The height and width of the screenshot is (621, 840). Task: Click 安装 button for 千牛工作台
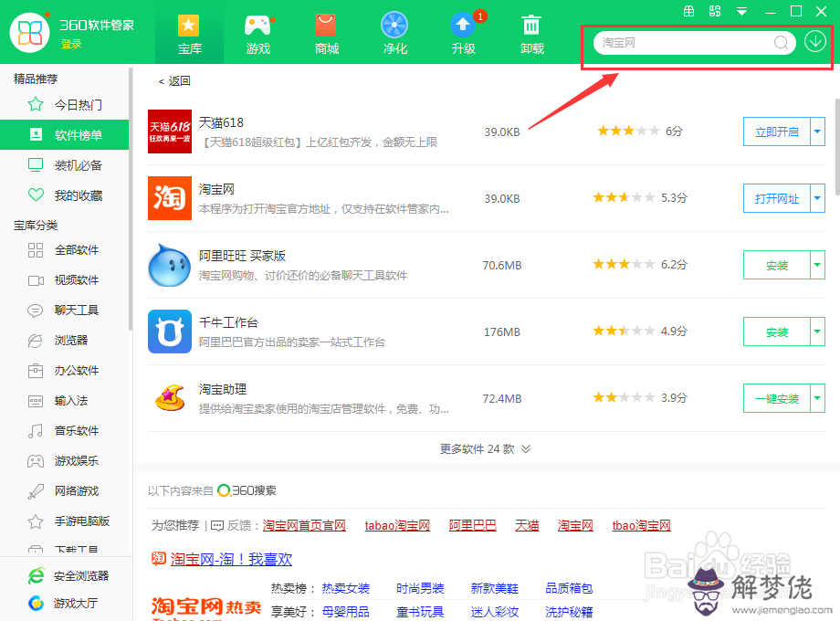coord(776,332)
